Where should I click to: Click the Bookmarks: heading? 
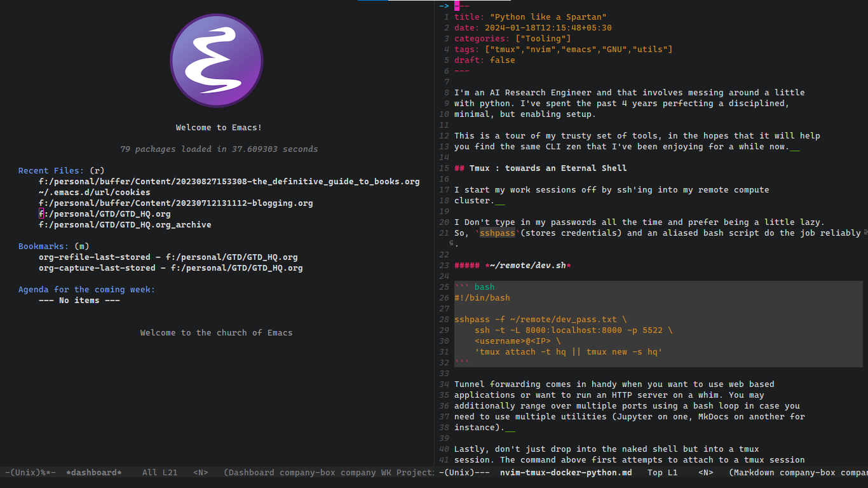[44, 246]
